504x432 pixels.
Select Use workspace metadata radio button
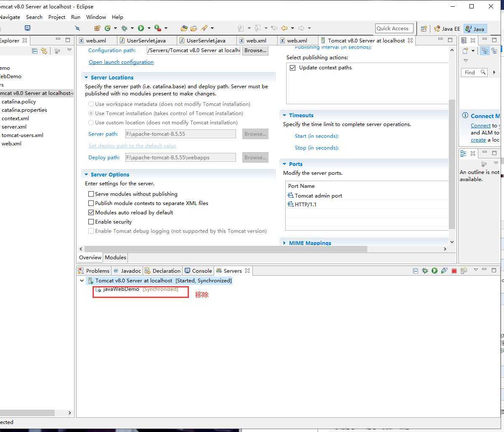point(91,104)
